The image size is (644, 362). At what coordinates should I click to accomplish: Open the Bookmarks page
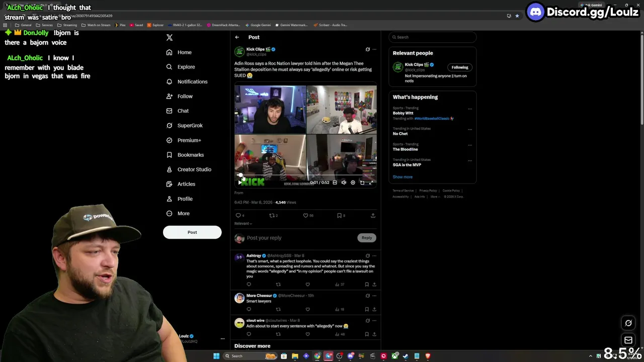coord(185,155)
